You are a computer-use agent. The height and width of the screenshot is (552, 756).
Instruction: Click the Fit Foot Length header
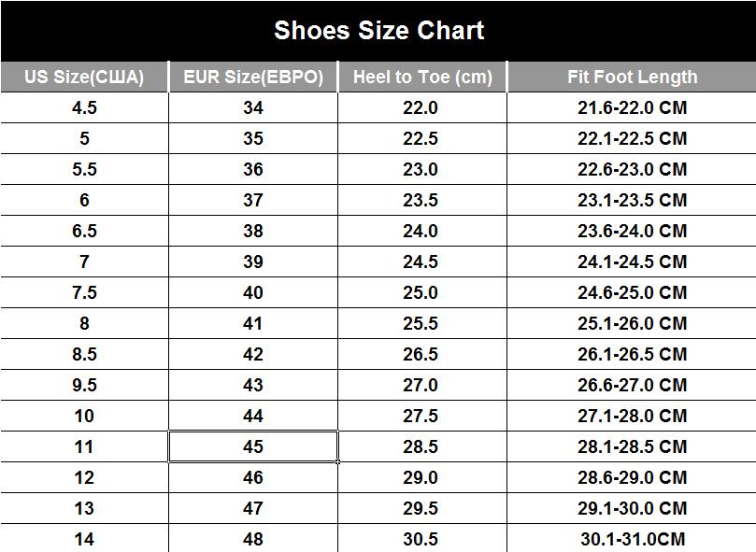tap(632, 77)
